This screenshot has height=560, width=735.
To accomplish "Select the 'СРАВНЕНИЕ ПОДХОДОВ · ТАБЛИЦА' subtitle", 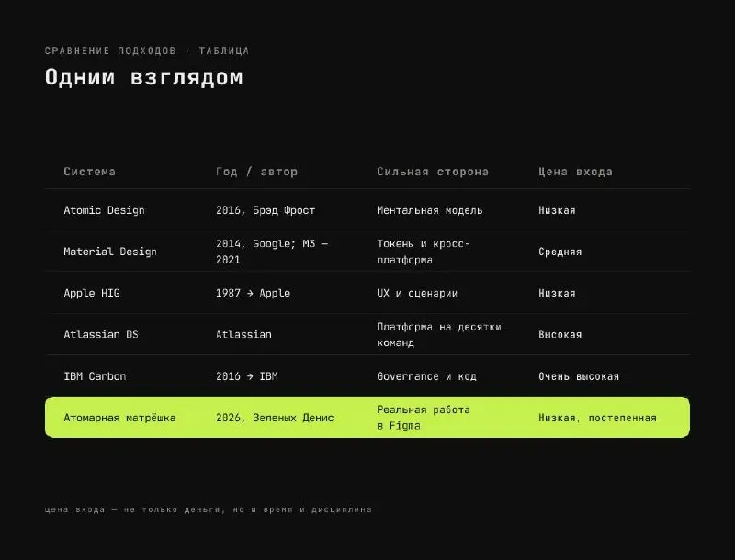I will pos(147,50).
